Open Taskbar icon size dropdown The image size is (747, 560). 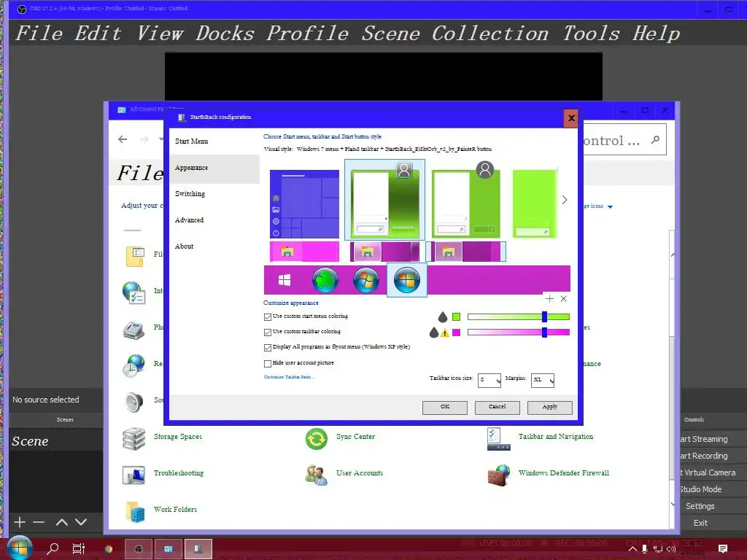[x=489, y=380]
